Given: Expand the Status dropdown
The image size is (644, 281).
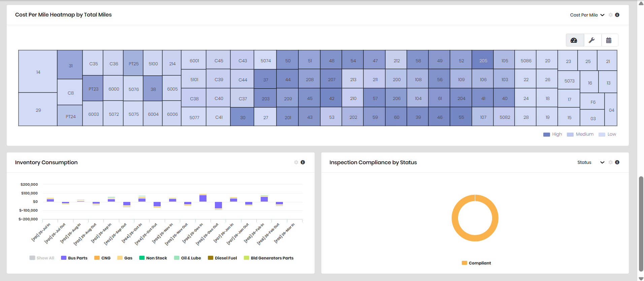Looking at the screenshot, I should pyautogui.click(x=590, y=163).
